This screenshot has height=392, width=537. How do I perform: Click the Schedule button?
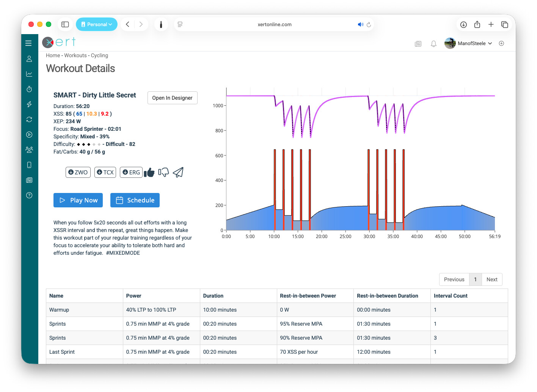coord(135,200)
